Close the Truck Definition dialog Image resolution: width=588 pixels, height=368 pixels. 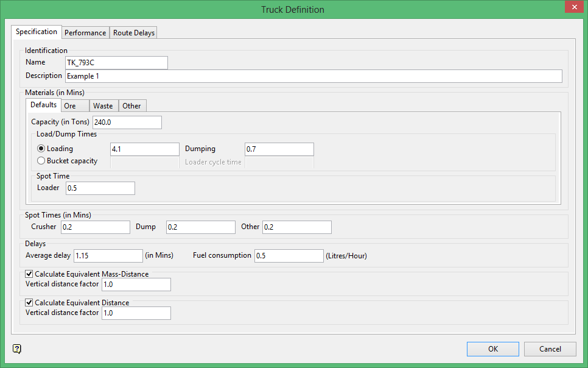[x=572, y=8]
